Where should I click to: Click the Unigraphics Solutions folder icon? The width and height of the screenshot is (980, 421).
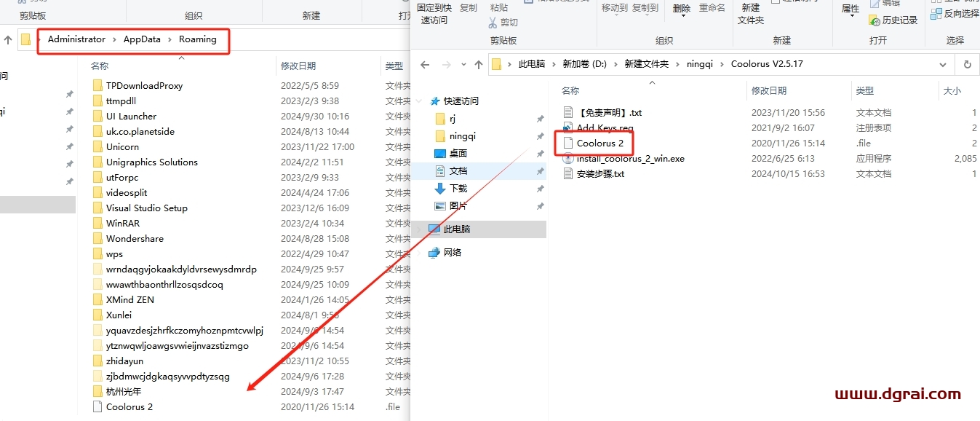click(x=98, y=162)
